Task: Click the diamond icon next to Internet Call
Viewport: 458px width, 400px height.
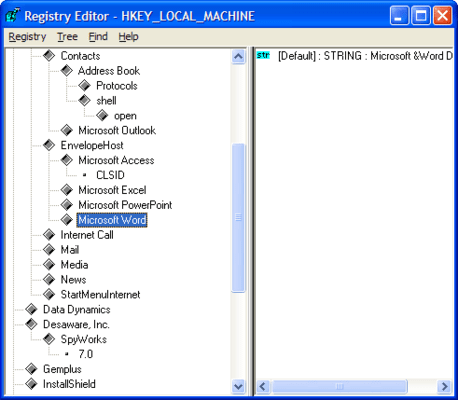Action: [x=49, y=235]
